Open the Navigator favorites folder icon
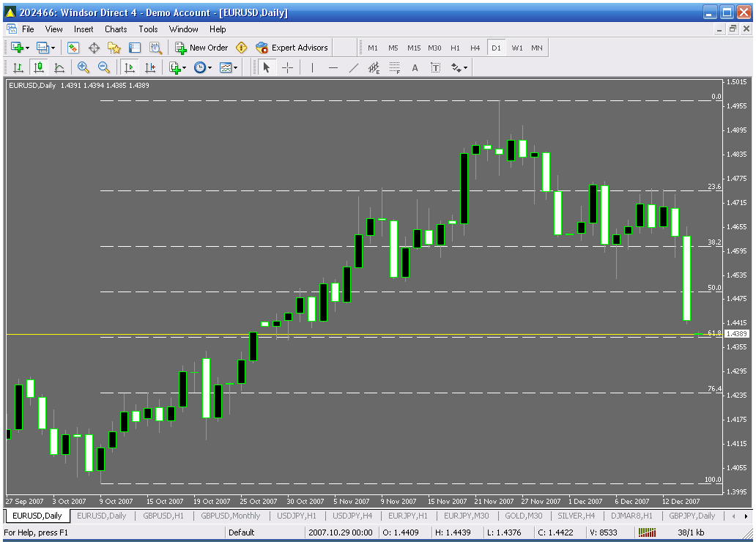The width and height of the screenshot is (756, 542). [114, 48]
